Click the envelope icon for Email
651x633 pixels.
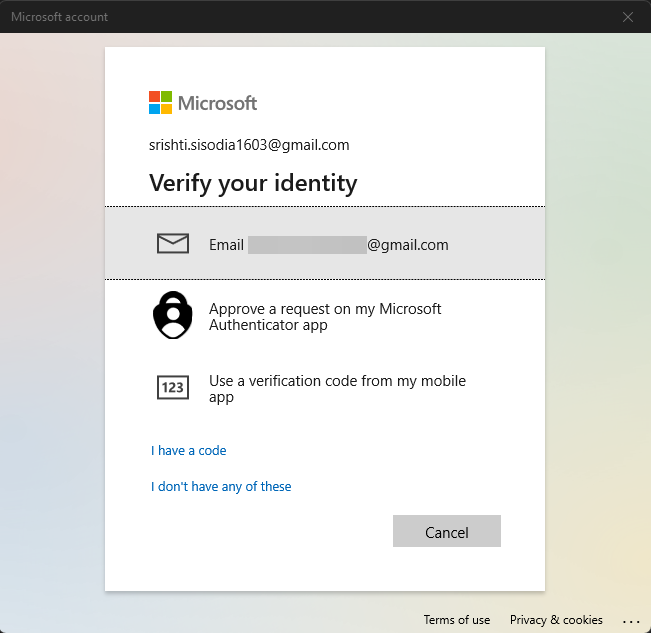[173, 244]
